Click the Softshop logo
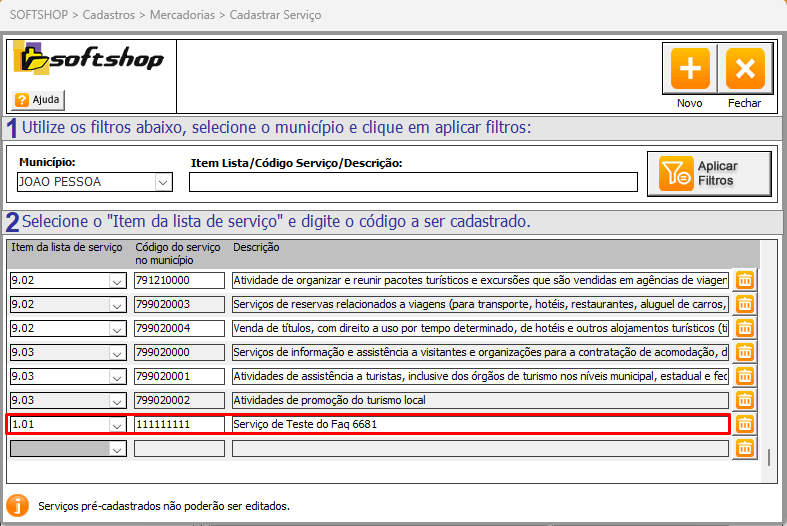 point(88,59)
